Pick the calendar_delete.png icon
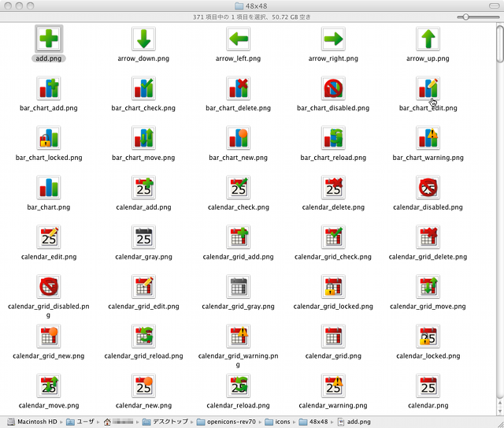Viewport: 504px width, 428px height. click(x=333, y=188)
